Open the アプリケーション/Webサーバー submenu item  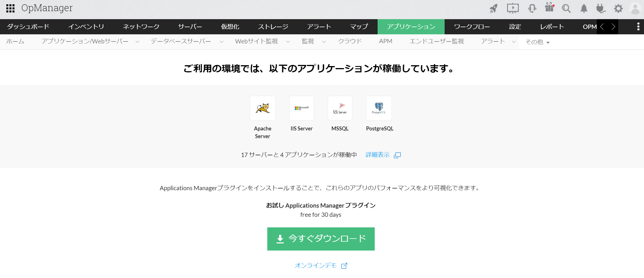tap(85, 41)
